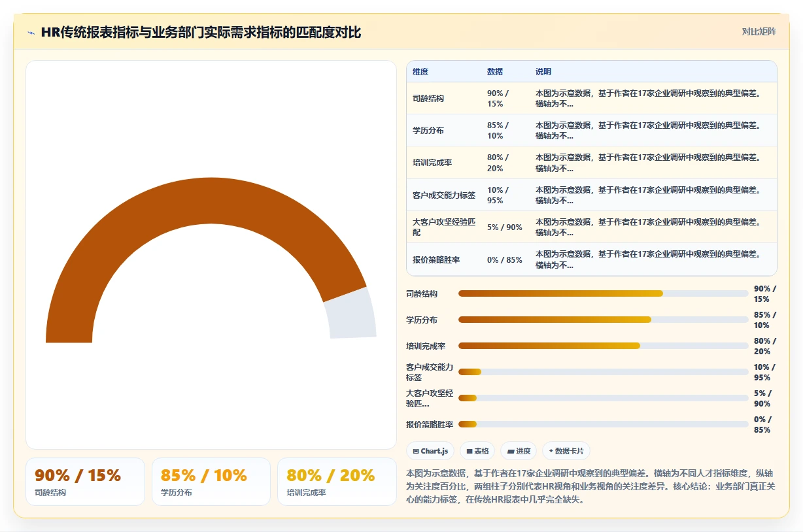Click the 报价策略胜率 progress bar
This screenshot has height=532, width=803.
click(603, 424)
